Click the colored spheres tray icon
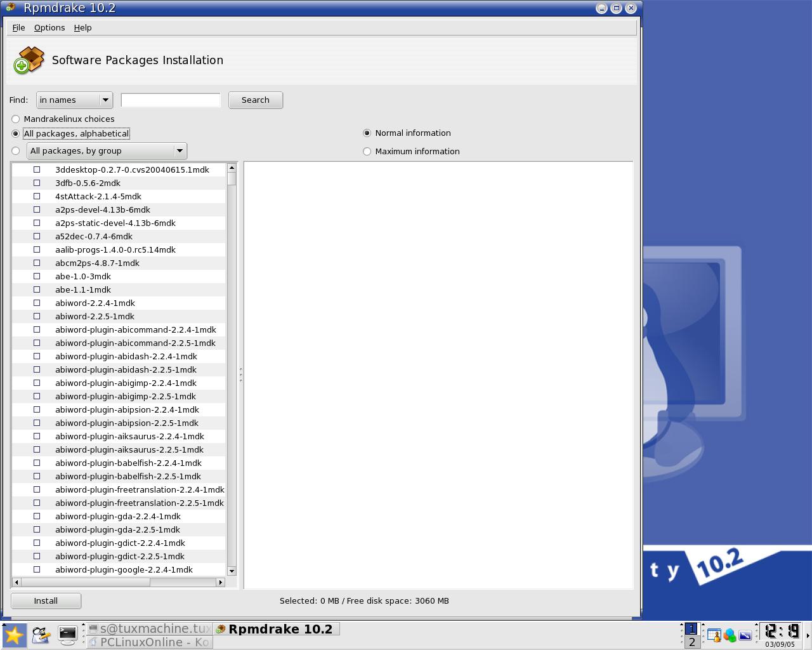Image resolution: width=812 pixels, height=650 pixels. (x=730, y=635)
